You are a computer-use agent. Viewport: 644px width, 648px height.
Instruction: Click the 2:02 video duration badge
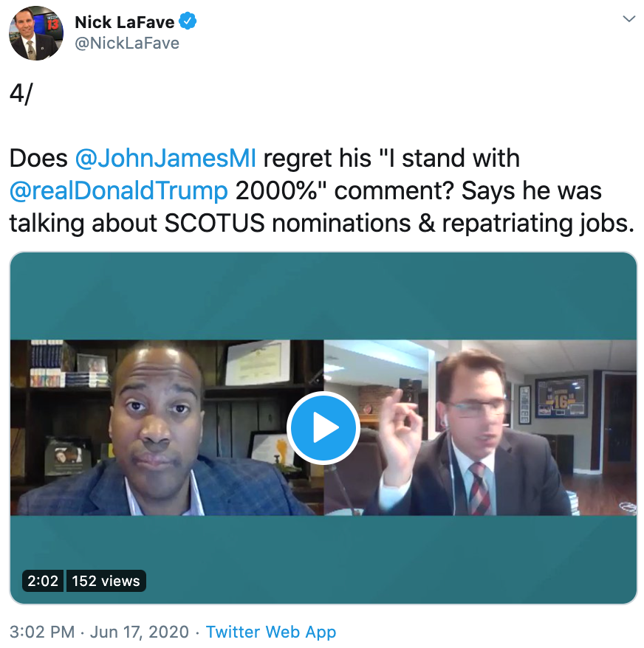(x=43, y=581)
